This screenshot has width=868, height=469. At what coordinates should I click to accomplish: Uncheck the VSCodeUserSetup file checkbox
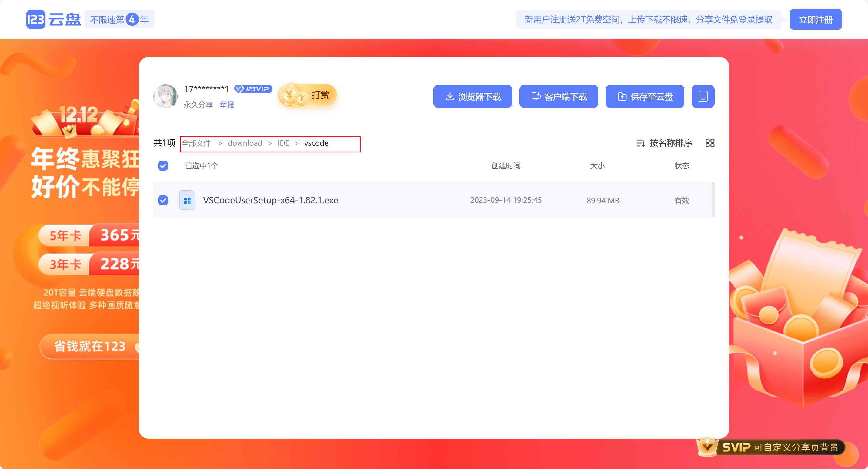163,201
